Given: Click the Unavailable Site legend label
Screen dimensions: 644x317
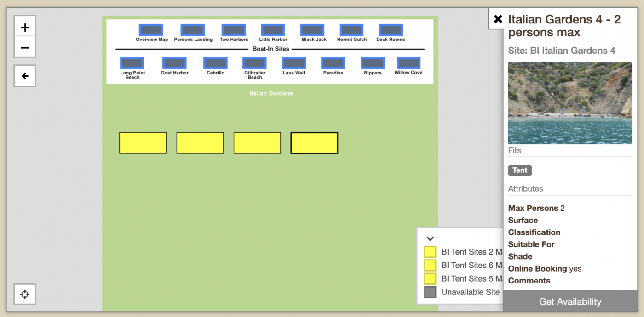Looking at the screenshot, I should point(470,292).
